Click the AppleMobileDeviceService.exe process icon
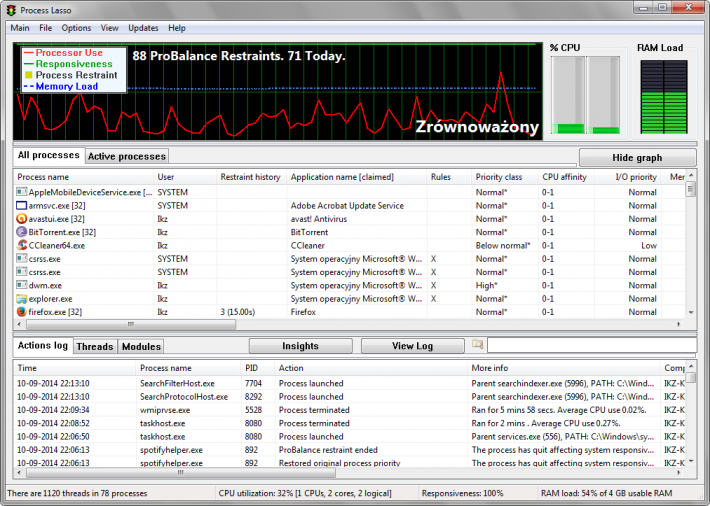 click(21, 192)
